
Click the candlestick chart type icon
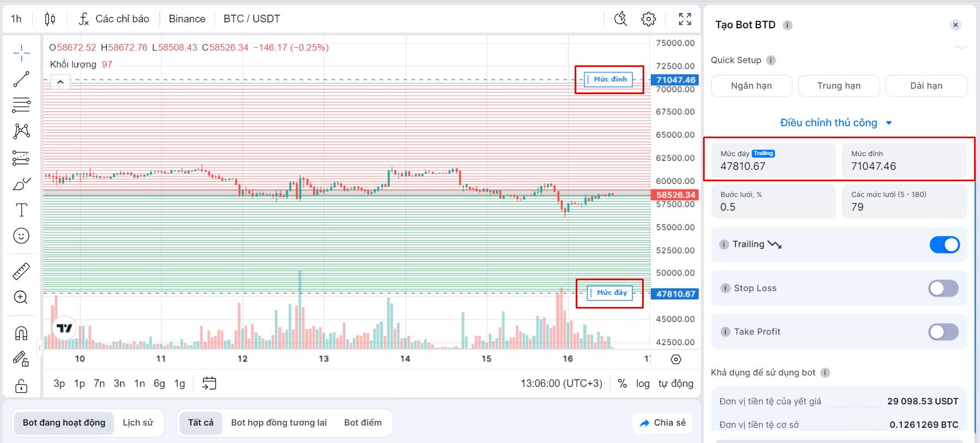tap(50, 19)
